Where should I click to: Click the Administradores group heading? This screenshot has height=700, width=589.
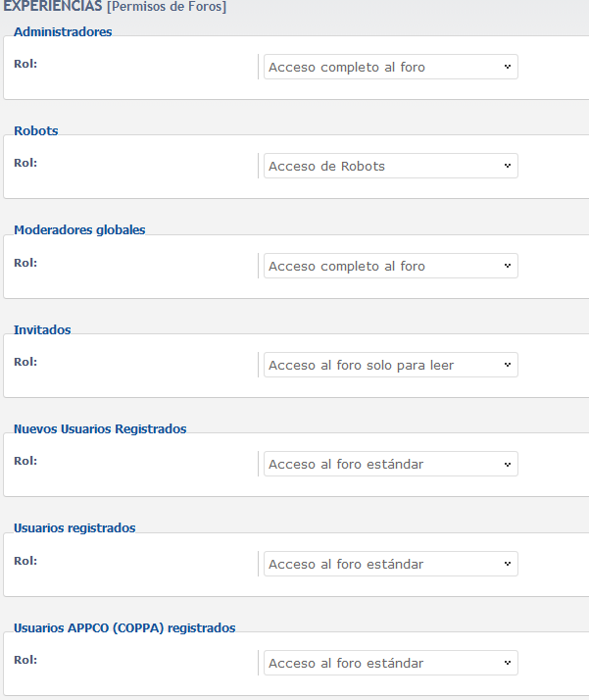pyautogui.click(x=63, y=31)
